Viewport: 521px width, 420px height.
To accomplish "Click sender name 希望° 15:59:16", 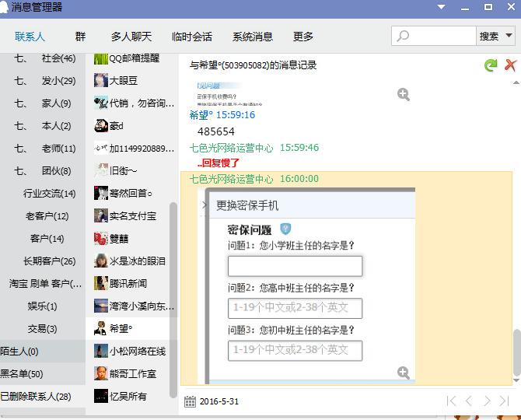I will tap(222, 115).
